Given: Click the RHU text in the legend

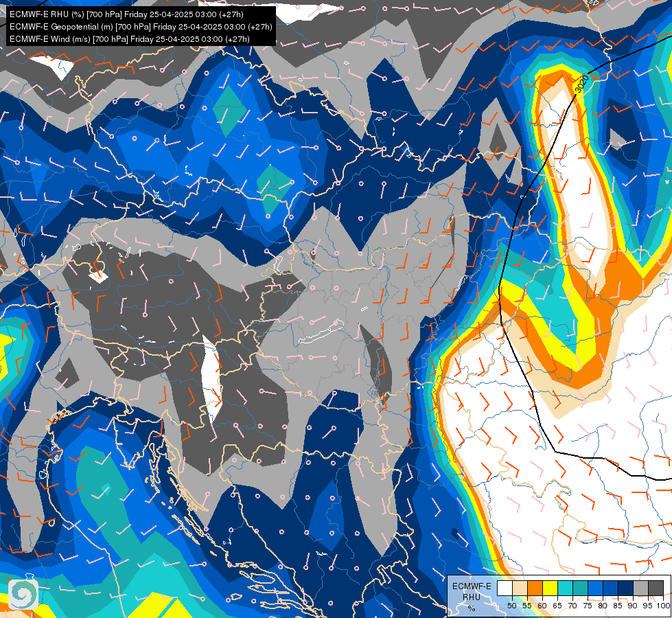Looking at the screenshot, I should coord(472,597).
